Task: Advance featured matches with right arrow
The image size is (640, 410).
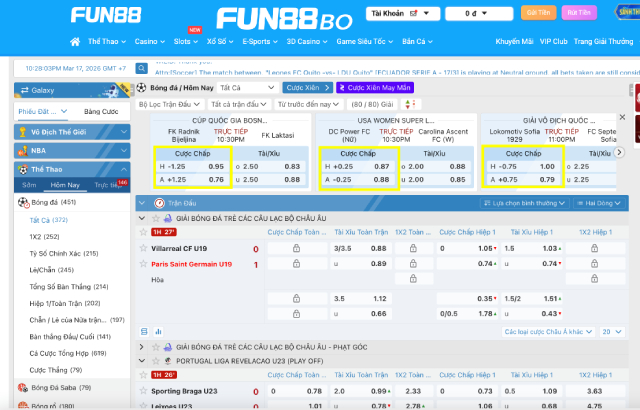Action: click(x=619, y=152)
